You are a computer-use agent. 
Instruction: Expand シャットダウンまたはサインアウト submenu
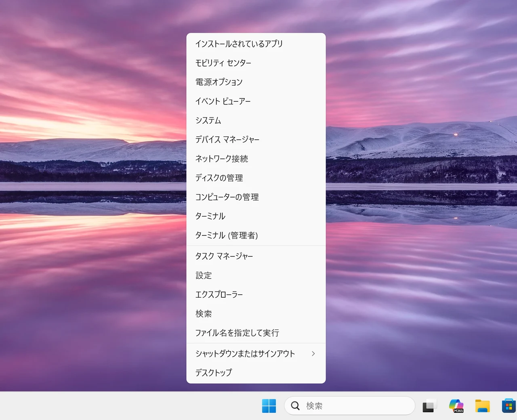tap(256, 354)
